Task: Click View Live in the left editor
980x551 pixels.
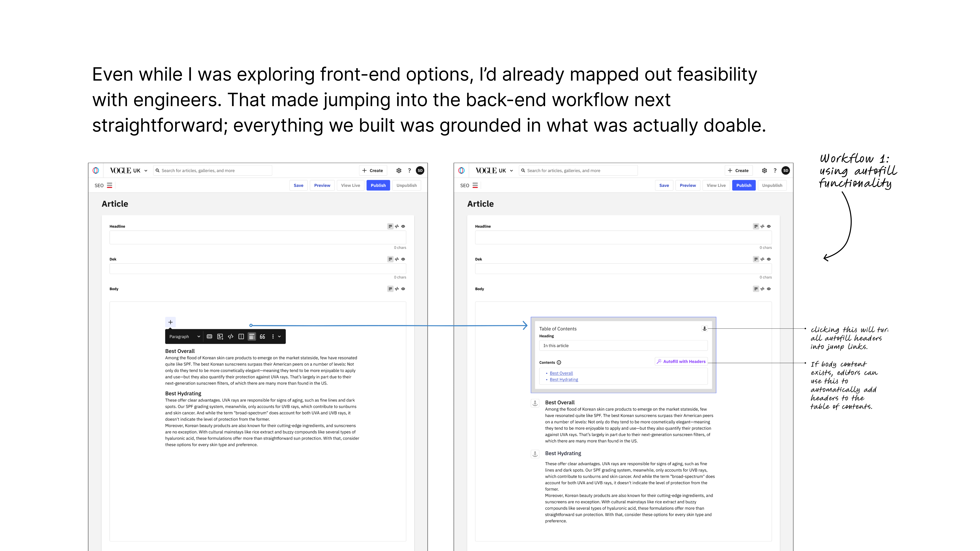Action: [350, 186]
